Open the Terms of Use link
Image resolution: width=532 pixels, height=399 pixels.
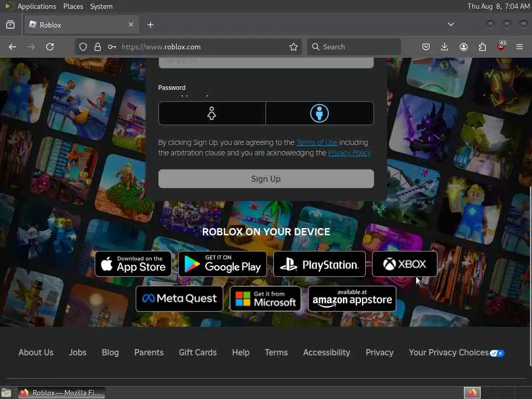(x=316, y=142)
